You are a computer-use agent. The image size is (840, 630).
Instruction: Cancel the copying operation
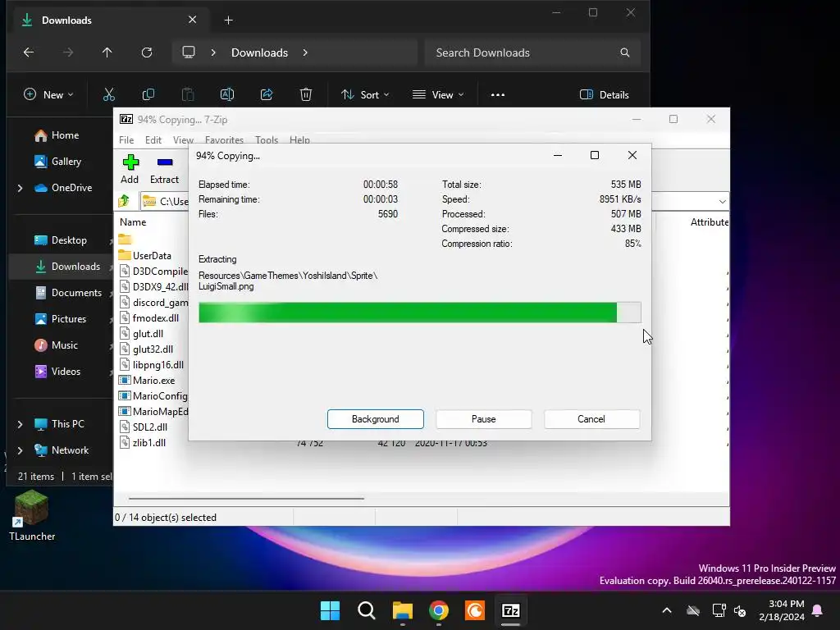[x=591, y=419]
